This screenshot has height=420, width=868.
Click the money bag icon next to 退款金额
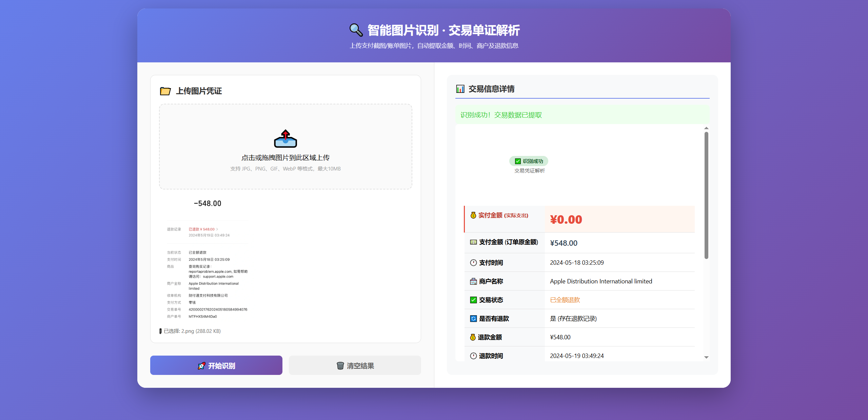click(x=473, y=337)
